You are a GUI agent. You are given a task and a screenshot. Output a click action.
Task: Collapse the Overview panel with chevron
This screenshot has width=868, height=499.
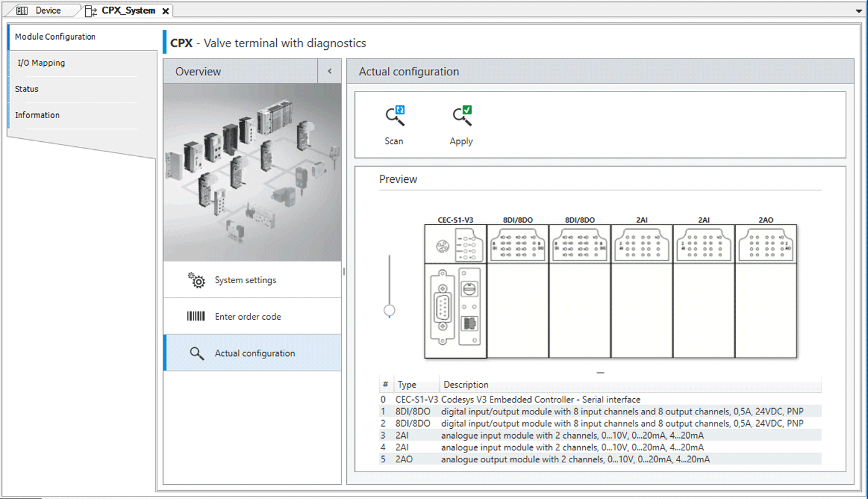[x=330, y=72]
